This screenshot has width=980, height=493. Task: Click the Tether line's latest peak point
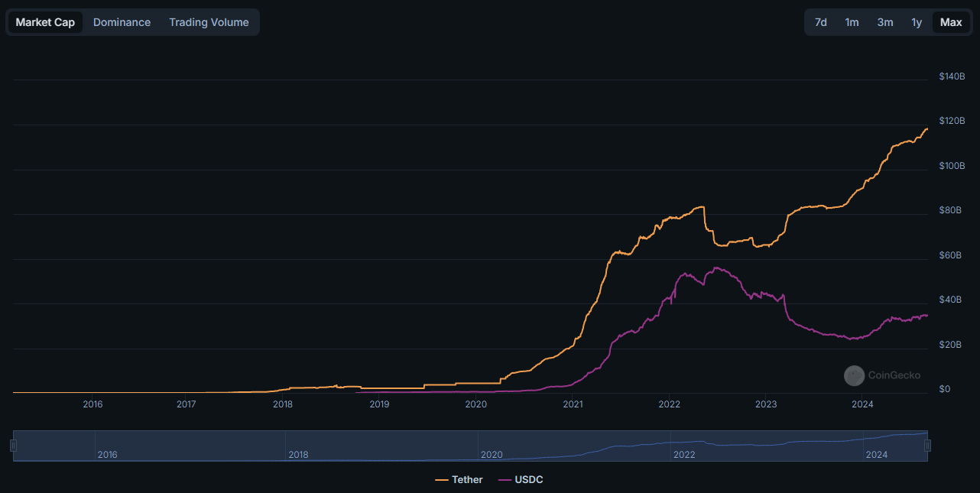tap(926, 128)
